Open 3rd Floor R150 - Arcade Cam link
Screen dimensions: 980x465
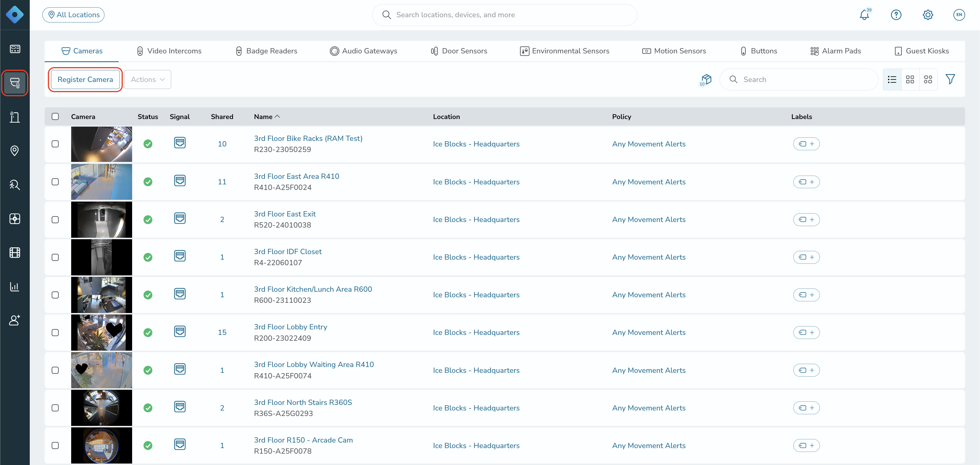point(303,440)
